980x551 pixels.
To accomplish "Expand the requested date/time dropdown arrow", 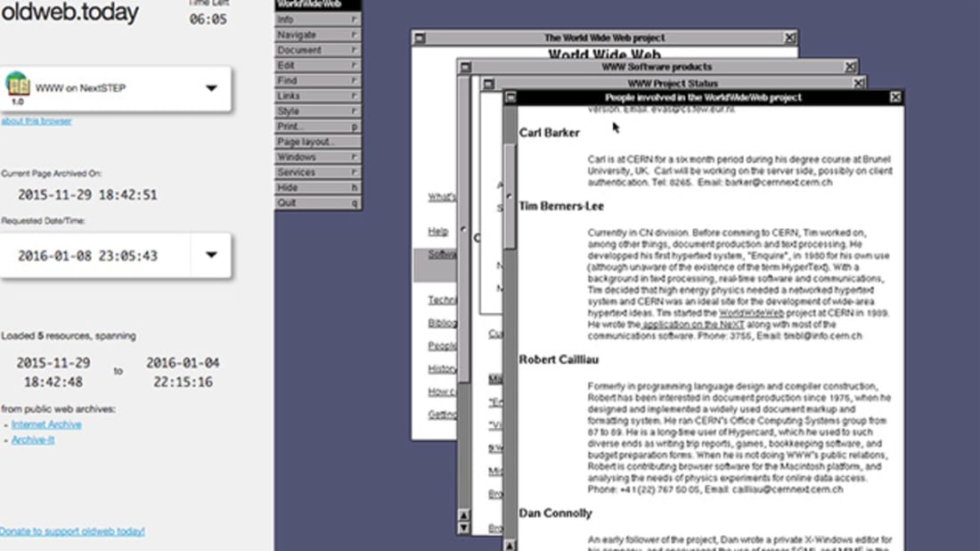I will click(x=211, y=255).
